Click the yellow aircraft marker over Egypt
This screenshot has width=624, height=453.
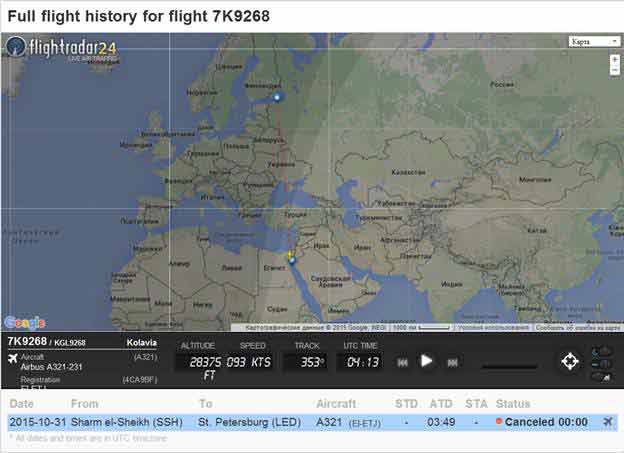coord(291,257)
